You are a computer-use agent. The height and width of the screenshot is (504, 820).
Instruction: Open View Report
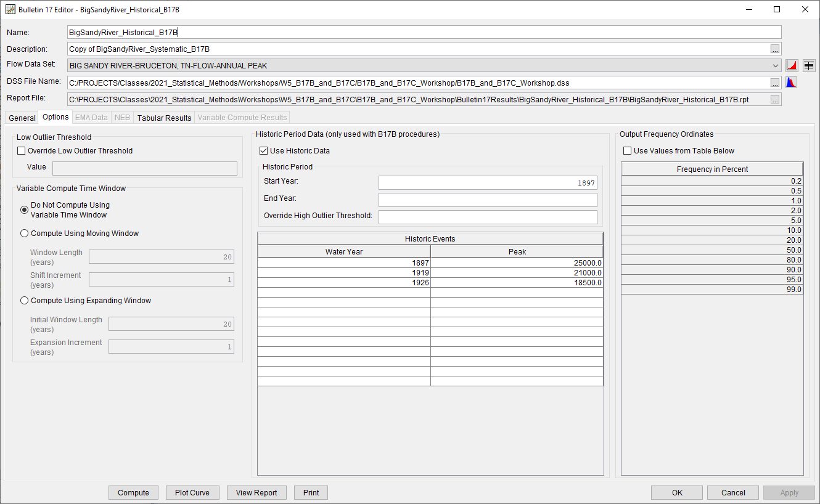(256, 493)
